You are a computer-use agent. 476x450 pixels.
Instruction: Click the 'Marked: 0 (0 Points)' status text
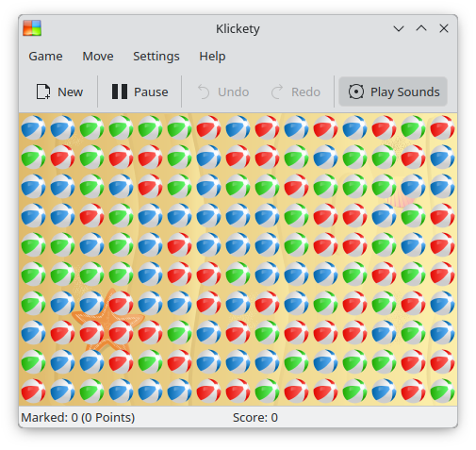pyautogui.click(x=78, y=417)
